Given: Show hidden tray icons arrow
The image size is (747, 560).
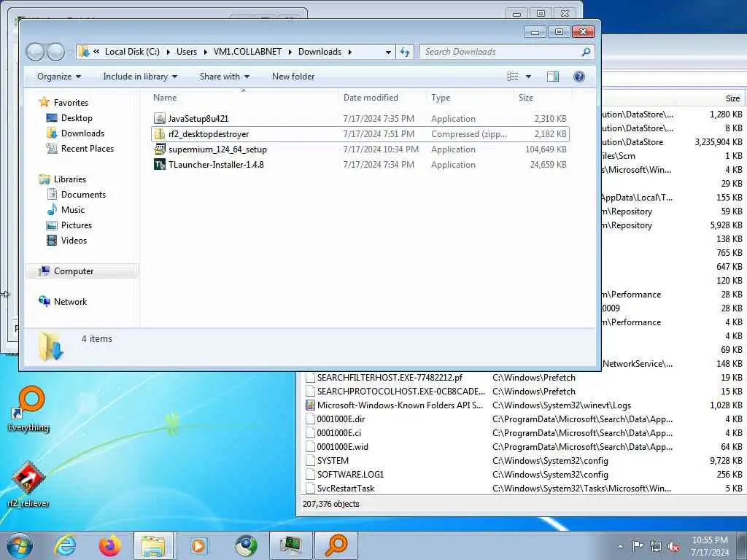Looking at the screenshot, I should pyautogui.click(x=620, y=547).
